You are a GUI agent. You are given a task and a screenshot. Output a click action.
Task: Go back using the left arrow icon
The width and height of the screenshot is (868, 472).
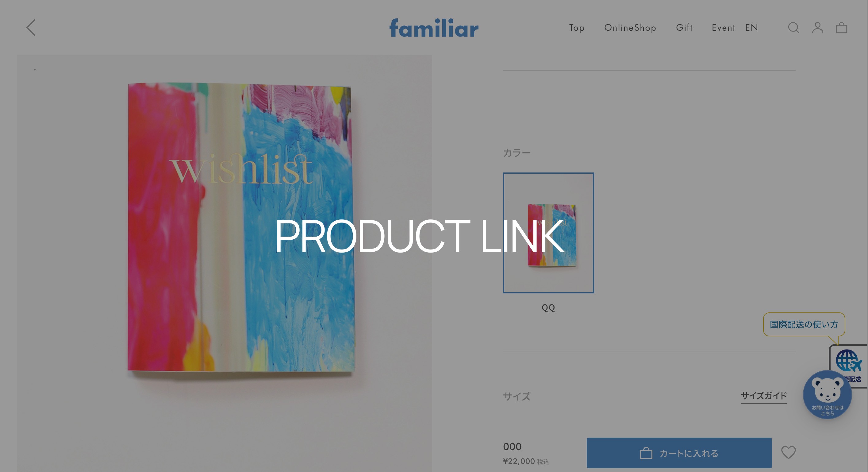point(31,28)
